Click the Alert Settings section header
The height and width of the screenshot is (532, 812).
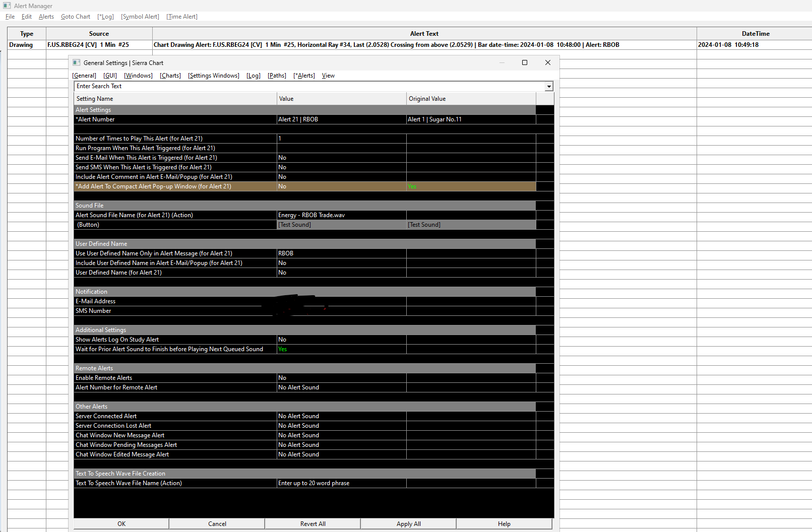coord(305,110)
